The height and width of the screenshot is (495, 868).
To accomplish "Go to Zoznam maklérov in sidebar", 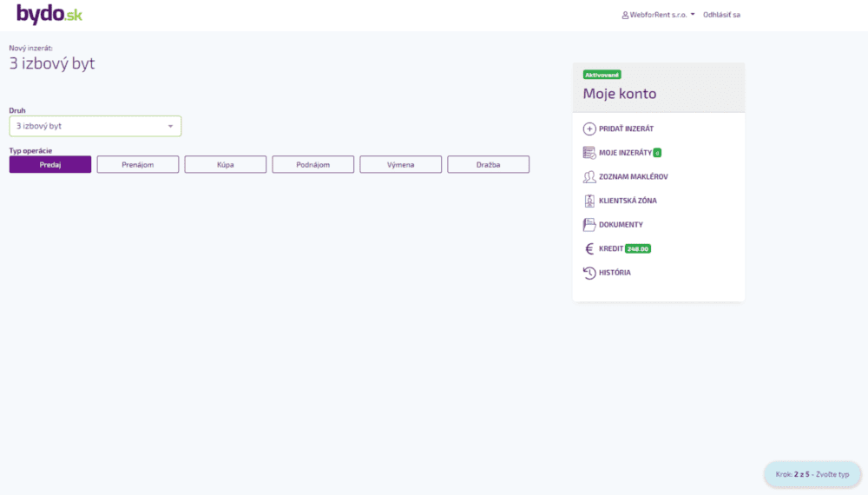I will click(x=633, y=177).
